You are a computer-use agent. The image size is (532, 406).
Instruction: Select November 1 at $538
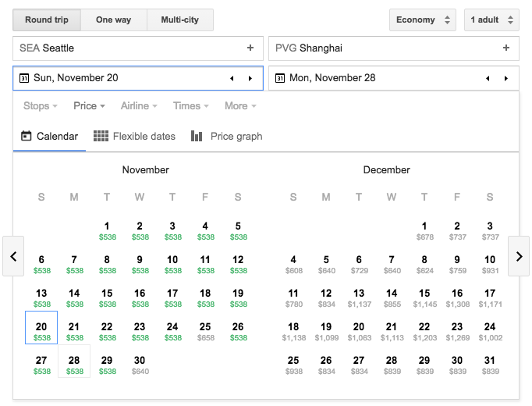107,231
